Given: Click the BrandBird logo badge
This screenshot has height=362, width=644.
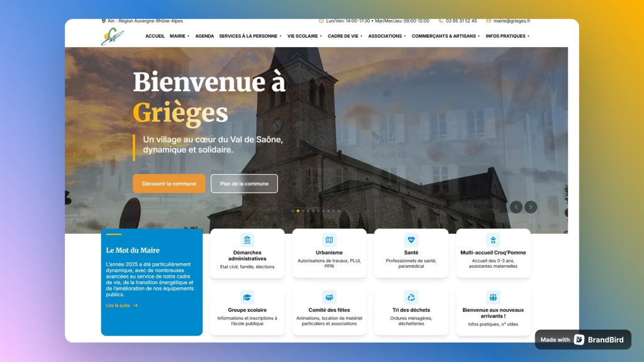Looking at the screenshot, I should [579, 339].
